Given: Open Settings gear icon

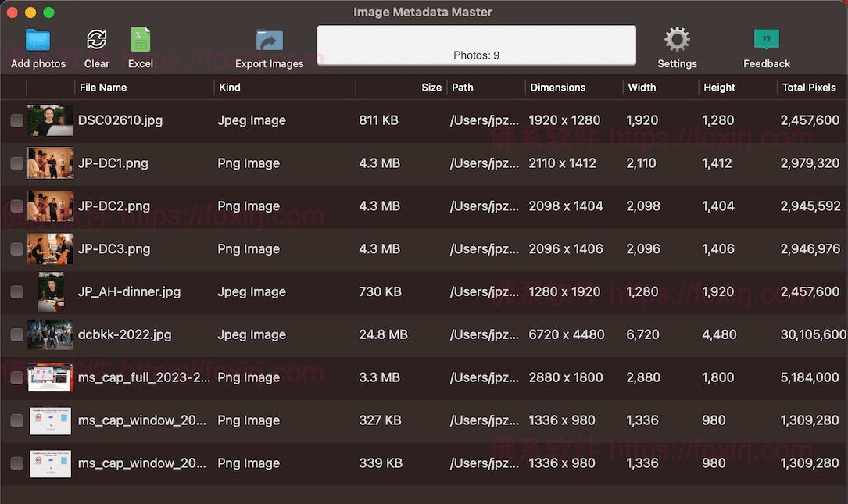Looking at the screenshot, I should [677, 40].
